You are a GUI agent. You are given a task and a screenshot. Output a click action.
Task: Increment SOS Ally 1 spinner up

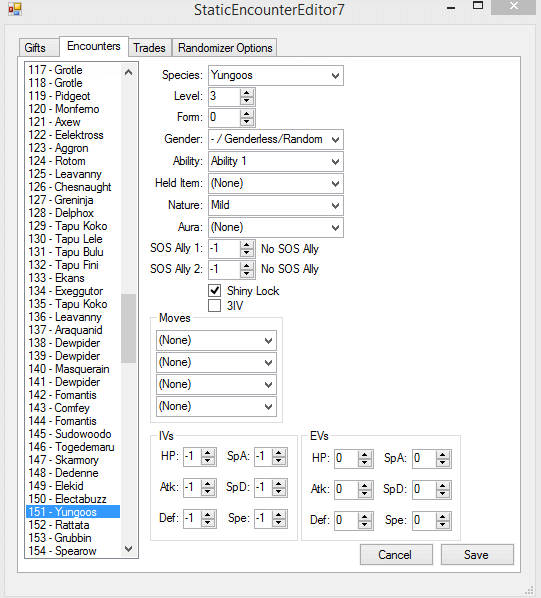click(x=247, y=245)
